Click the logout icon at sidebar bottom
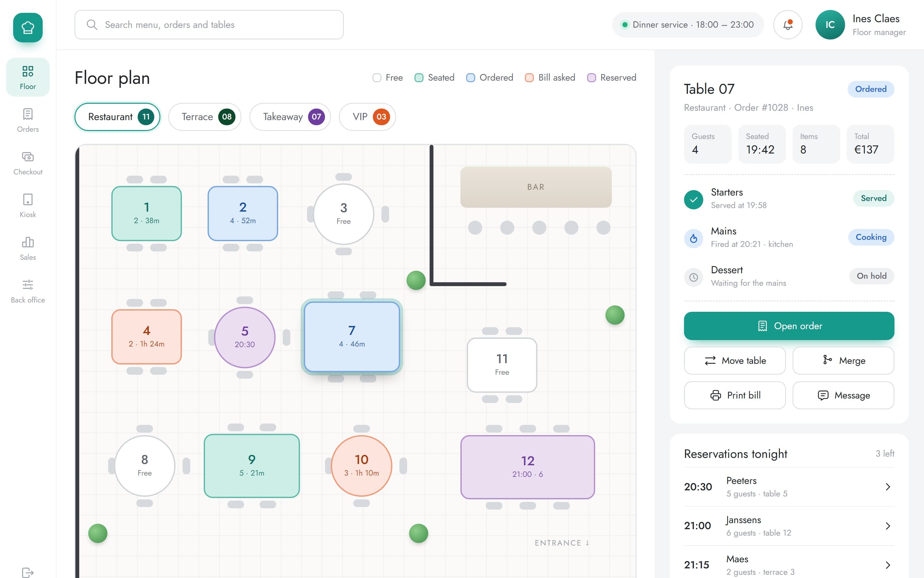This screenshot has width=924, height=578. [28, 572]
